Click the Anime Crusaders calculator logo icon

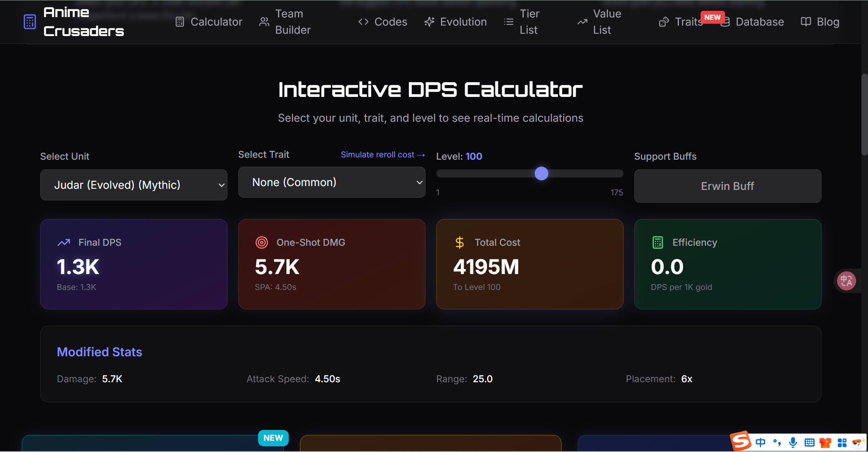(x=29, y=22)
